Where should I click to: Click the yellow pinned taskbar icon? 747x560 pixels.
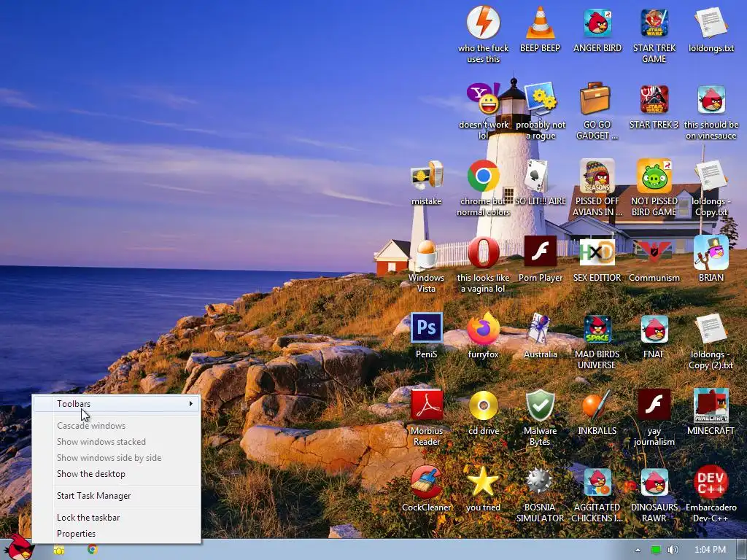59,551
